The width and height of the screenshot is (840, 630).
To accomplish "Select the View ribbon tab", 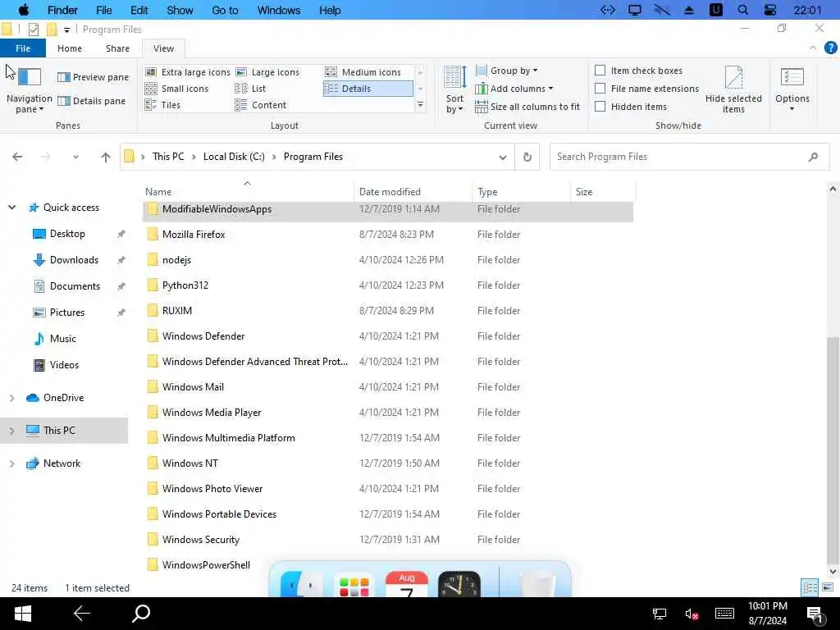I will 163,48.
